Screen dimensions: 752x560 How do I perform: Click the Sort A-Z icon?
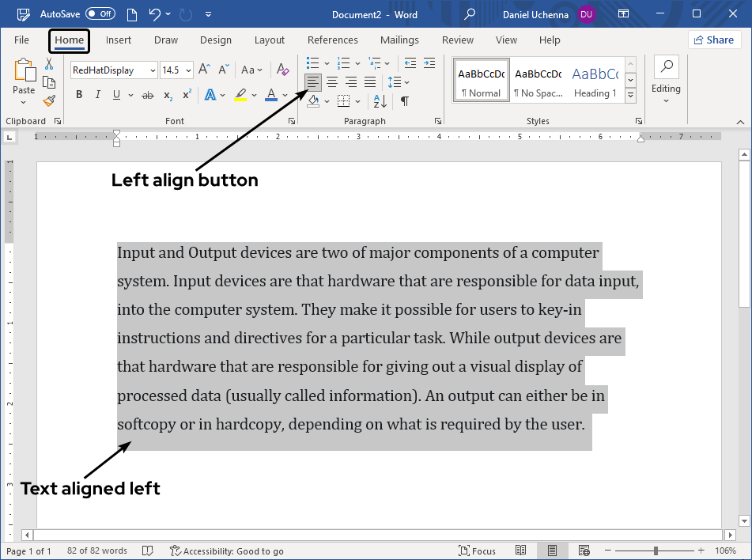380,100
